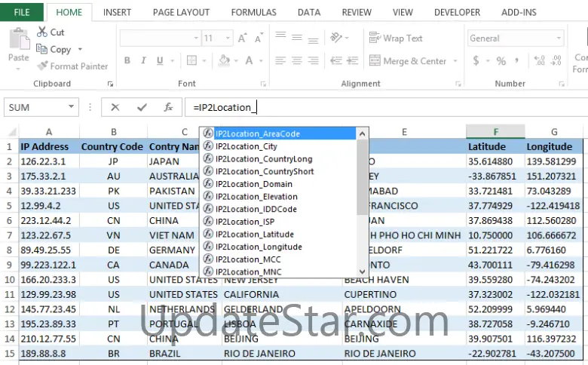This screenshot has width=588, height=365.
Task: Apply Comma Style
Action: [x=517, y=60]
